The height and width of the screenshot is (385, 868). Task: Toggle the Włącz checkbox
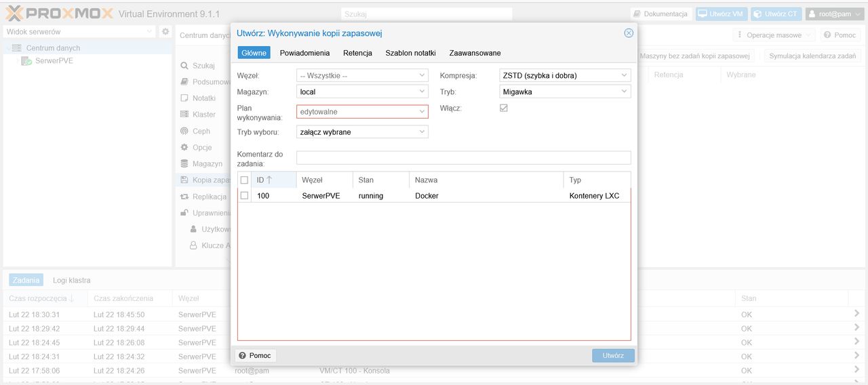(x=504, y=108)
